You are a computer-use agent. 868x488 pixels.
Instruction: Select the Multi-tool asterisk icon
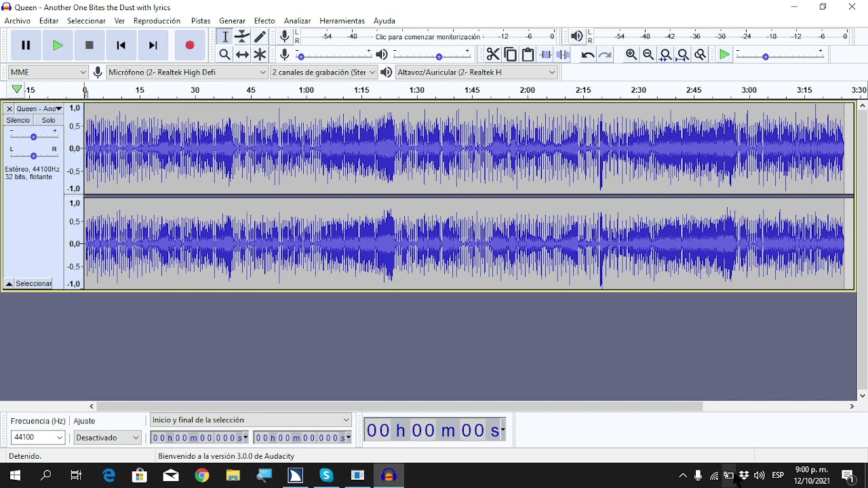pyautogui.click(x=260, y=54)
